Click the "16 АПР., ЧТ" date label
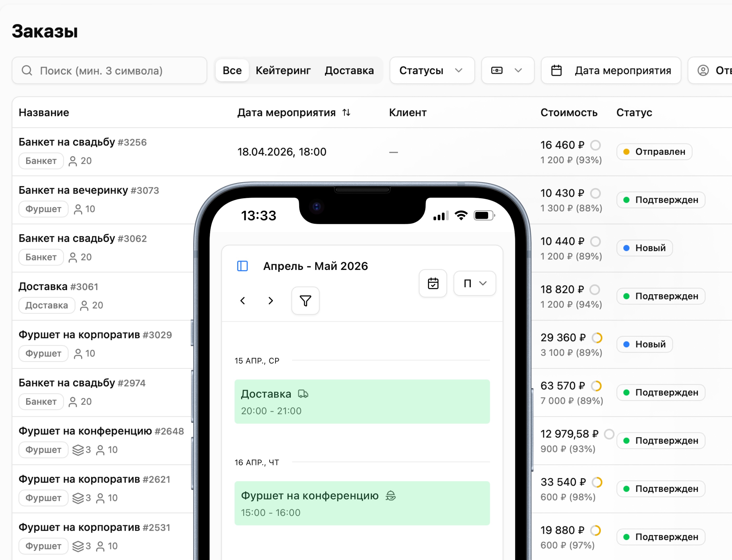The height and width of the screenshot is (560, 732). pyautogui.click(x=257, y=462)
